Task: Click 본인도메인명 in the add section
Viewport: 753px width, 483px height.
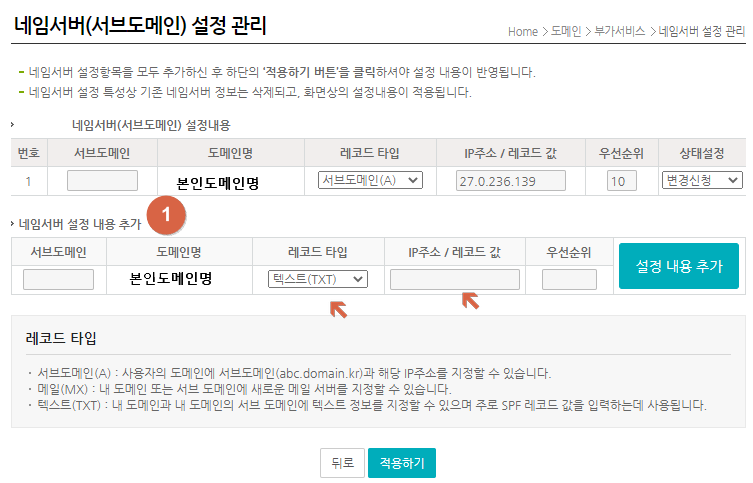Action: pyautogui.click(x=171, y=278)
